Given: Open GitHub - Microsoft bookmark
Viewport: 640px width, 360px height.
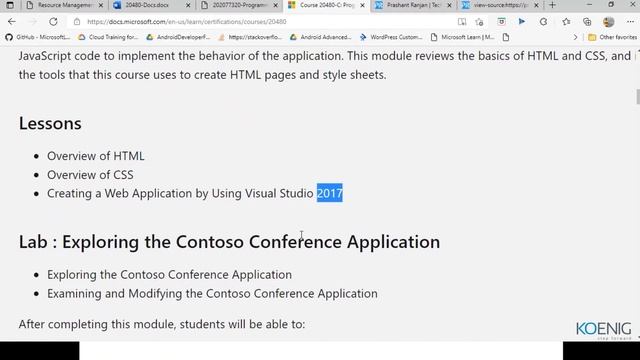Looking at the screenshot, I should 38,37.
